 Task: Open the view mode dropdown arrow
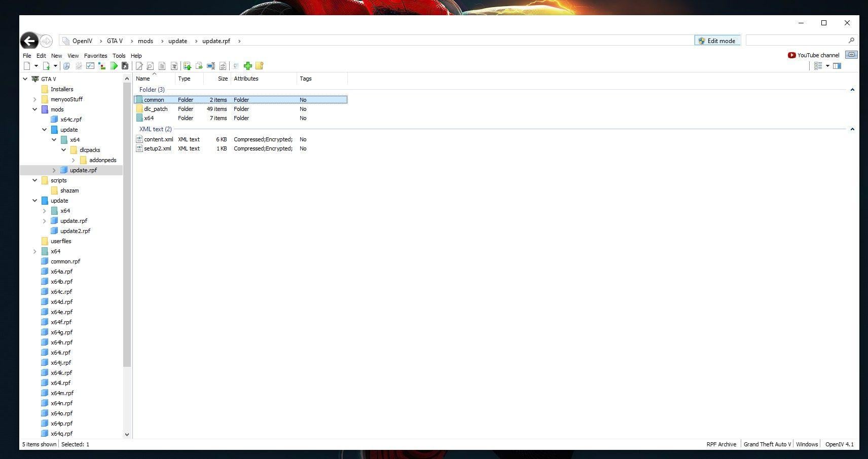pyautogui.click(x=827, y=66)
